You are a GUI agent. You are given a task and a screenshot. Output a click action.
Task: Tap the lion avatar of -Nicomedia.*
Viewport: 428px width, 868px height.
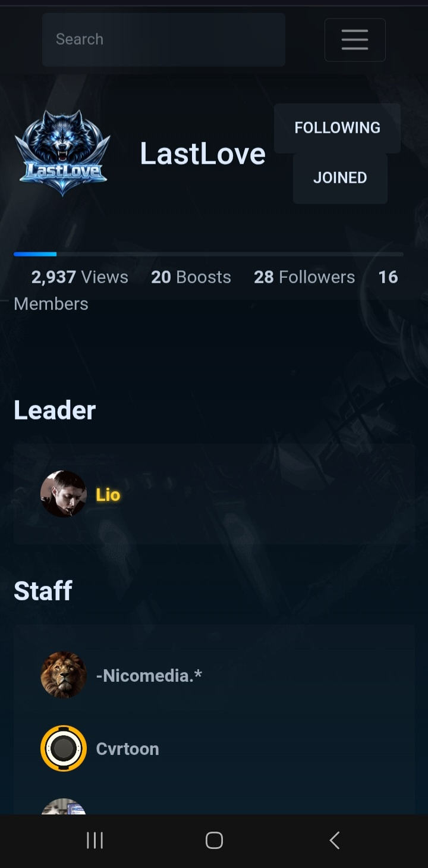tap(64, 675)
